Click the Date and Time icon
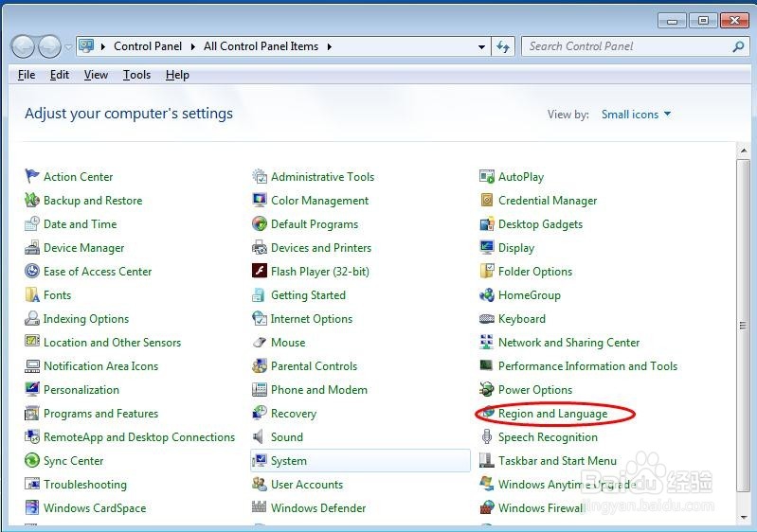 32,223
